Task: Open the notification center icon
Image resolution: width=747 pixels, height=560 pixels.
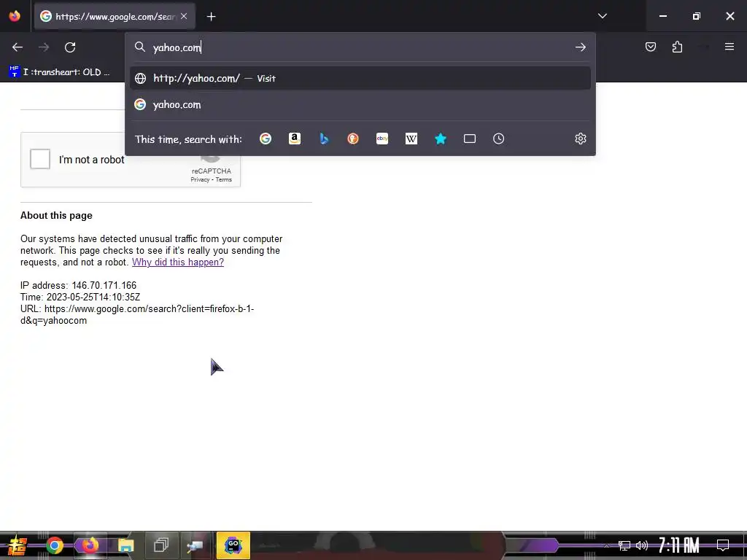Action: [x=723, y=545]
